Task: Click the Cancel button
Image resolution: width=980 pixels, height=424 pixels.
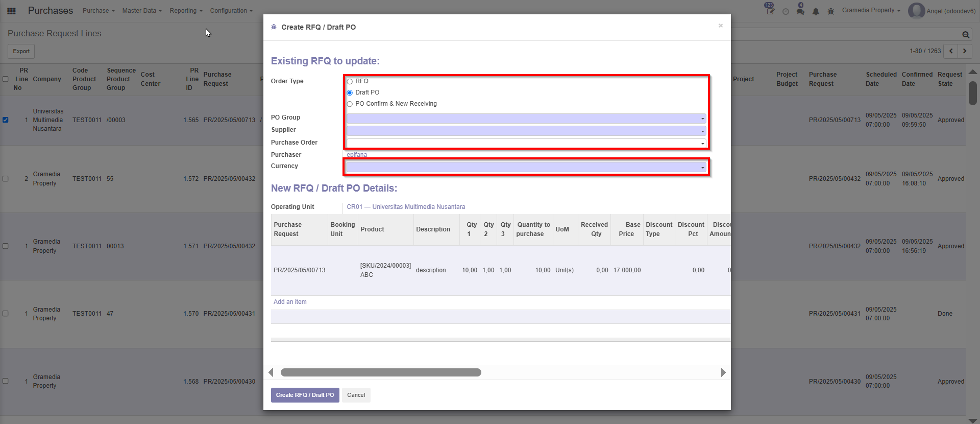Action: [x=356, y=395]
